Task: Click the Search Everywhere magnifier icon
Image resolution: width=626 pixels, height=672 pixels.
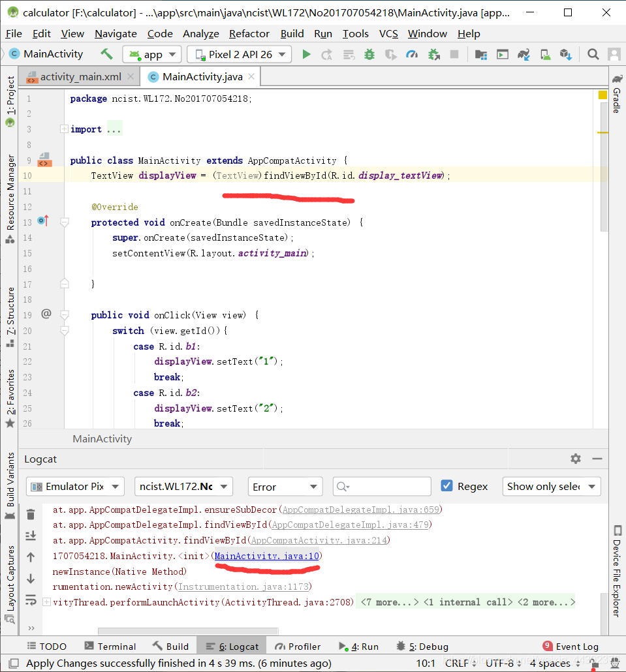Action: (x=592, y=54)
